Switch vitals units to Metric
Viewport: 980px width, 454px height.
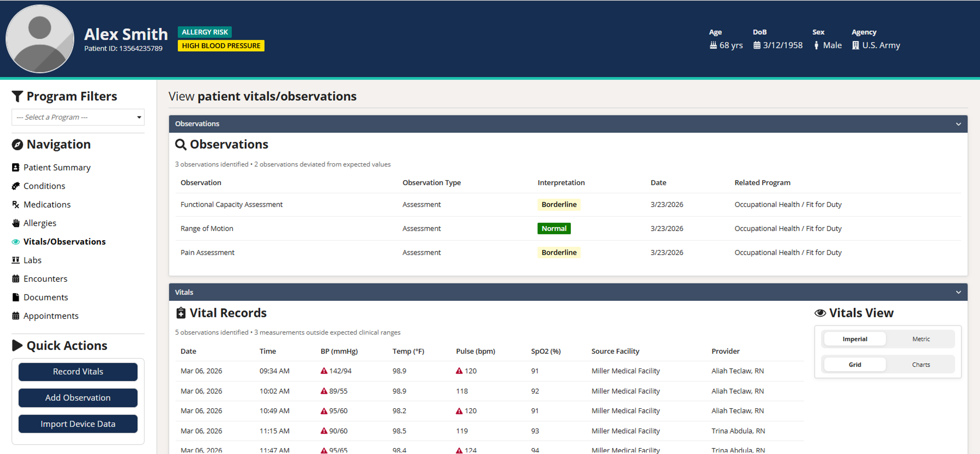pos(921,339)
